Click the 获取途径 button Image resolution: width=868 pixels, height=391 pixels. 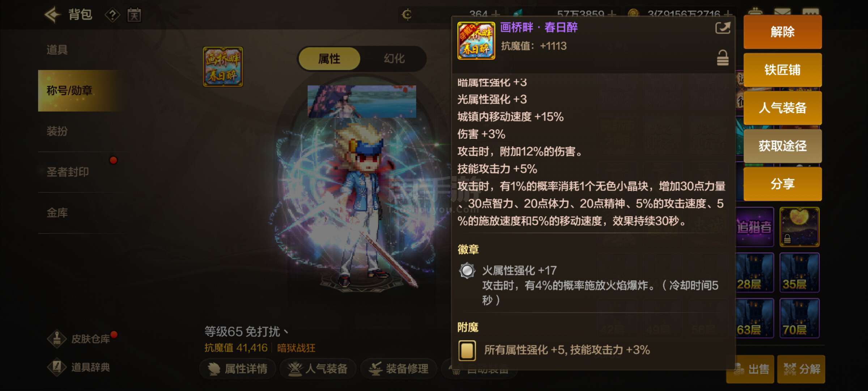[782, 146]
